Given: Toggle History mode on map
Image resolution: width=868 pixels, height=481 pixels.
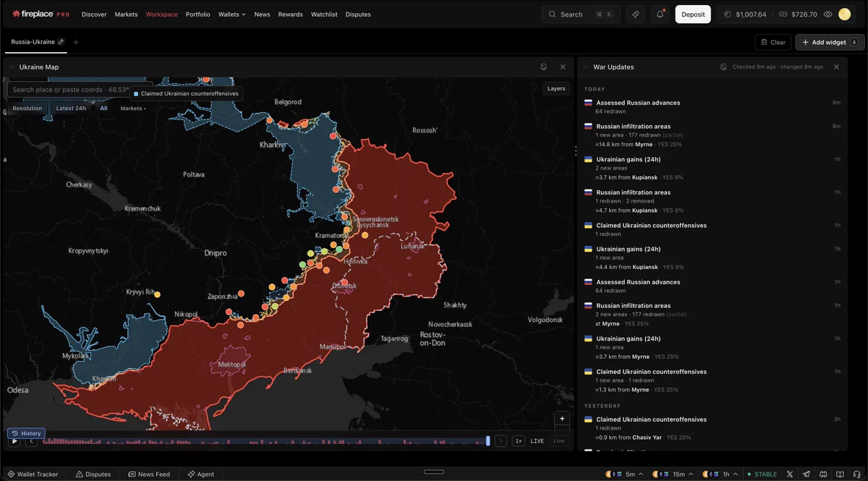Looking at the screenshot, I should (x=26, y=433).
